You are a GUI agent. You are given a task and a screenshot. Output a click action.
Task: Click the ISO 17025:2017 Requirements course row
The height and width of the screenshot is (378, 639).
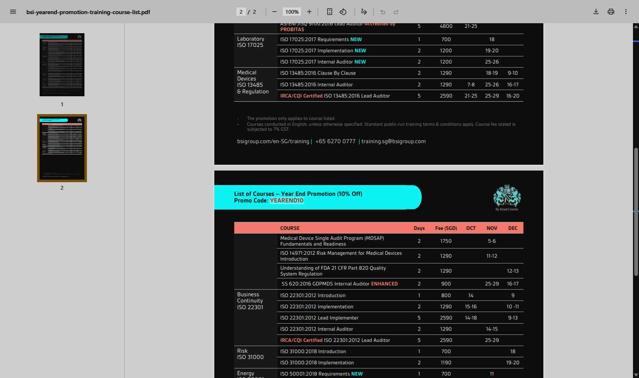pos(400,40)
